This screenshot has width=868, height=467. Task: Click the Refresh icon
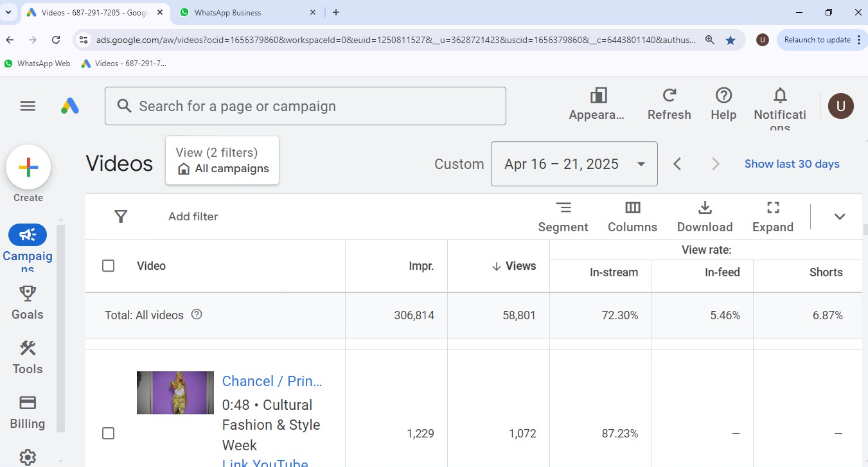click(669, 104)
